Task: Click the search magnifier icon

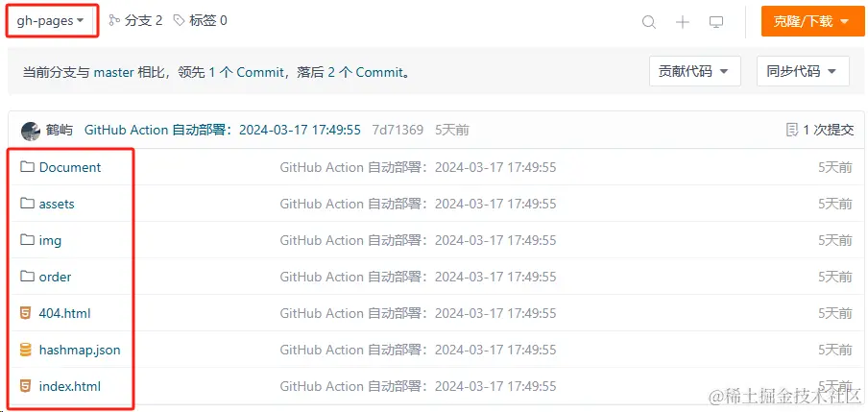Action: tap(649, 22)
